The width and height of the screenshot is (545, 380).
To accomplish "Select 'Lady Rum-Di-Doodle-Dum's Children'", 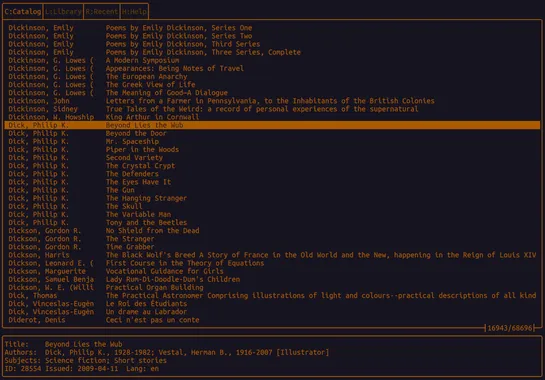I will (272, 279).
